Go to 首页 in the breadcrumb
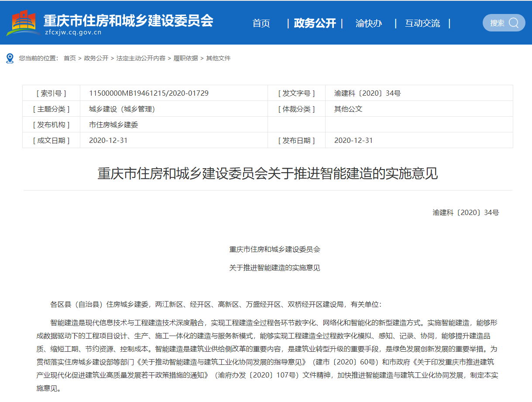 point(70,58)
